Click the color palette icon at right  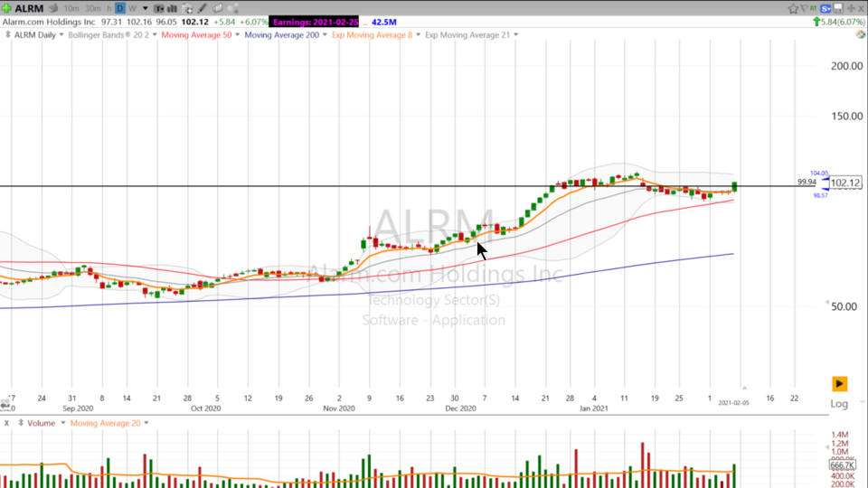coord(860,35)
